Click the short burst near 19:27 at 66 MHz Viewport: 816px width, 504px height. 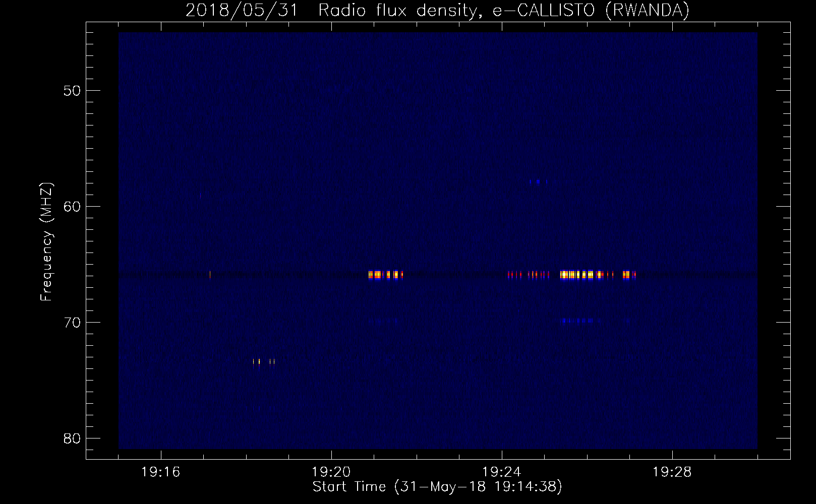[629, 275]
